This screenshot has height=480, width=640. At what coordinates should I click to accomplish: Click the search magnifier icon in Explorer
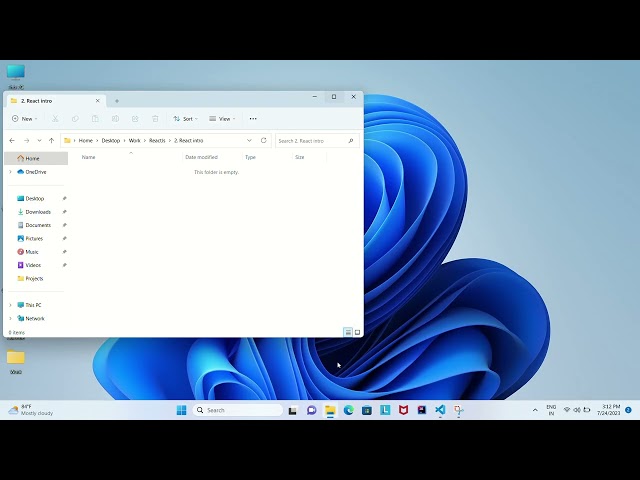coord(351,141)
